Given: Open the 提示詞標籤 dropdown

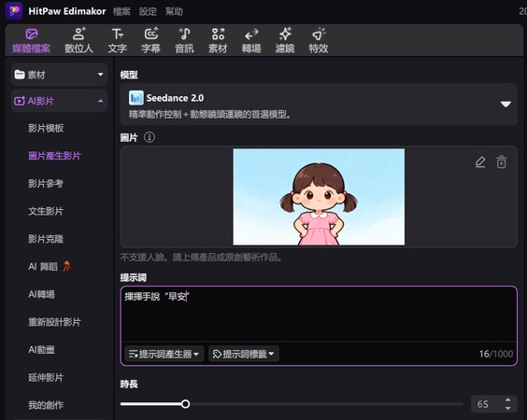Looking at the screenshot, I should [244, 354].
